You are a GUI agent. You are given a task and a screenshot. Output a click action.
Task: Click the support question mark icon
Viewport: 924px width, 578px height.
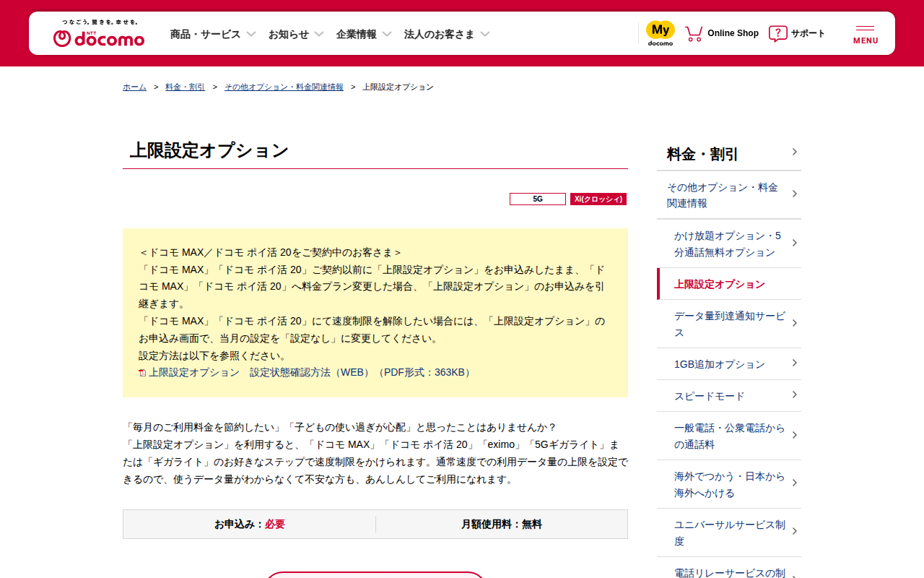777,33
